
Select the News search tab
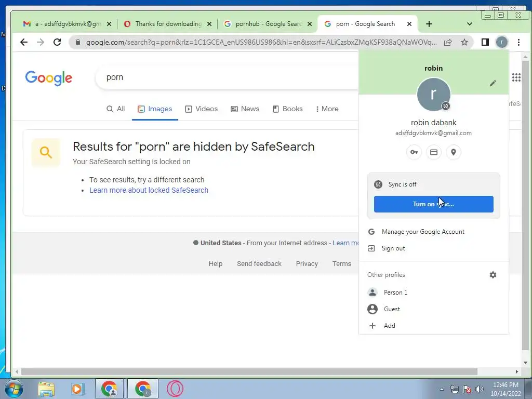pos(245,109)
